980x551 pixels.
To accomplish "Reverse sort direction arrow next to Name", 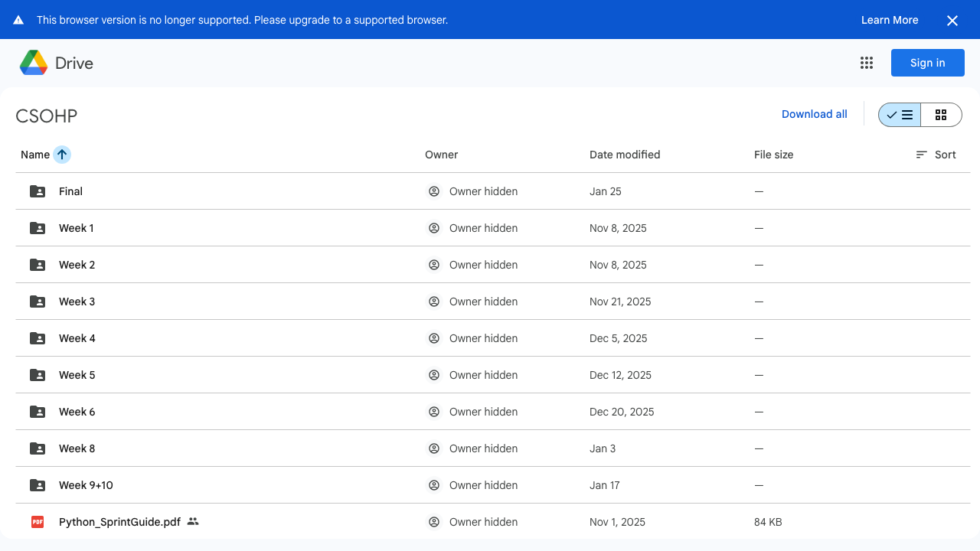I will [62, 155].
